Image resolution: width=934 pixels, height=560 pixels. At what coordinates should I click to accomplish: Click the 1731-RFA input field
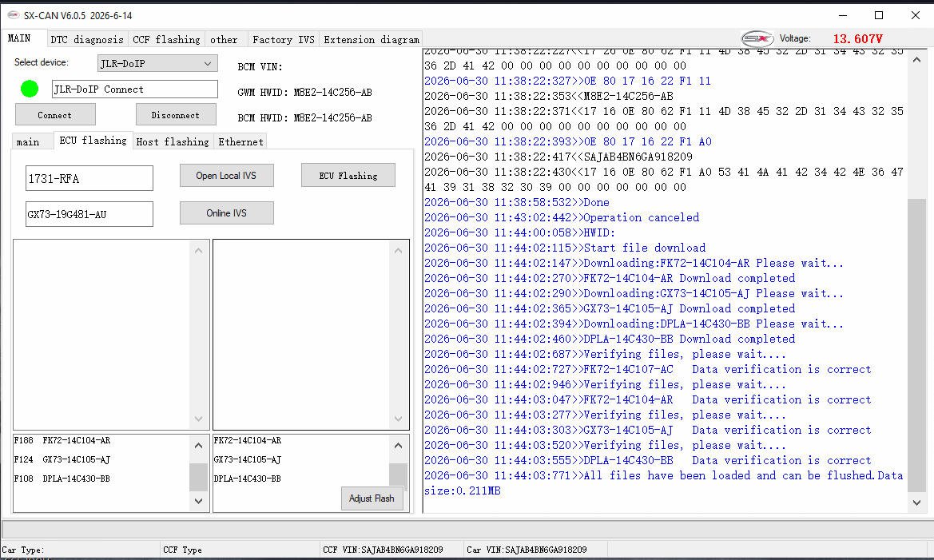(x=89, y=178)
